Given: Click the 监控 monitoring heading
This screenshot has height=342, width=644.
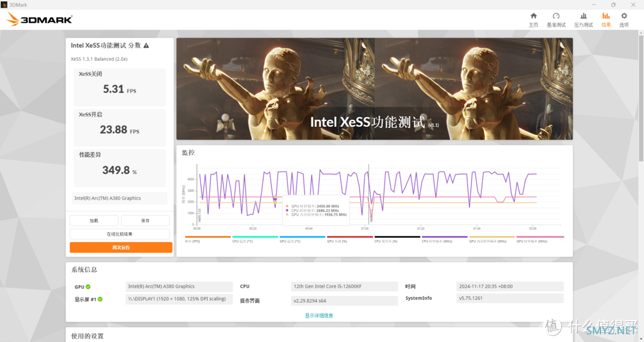Looking at the screenshot, I should (188, 153).
